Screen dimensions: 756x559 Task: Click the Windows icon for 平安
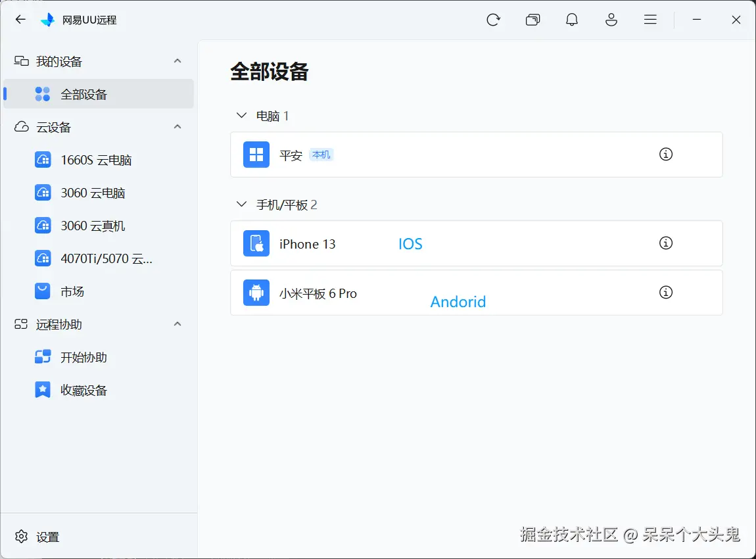256,155
